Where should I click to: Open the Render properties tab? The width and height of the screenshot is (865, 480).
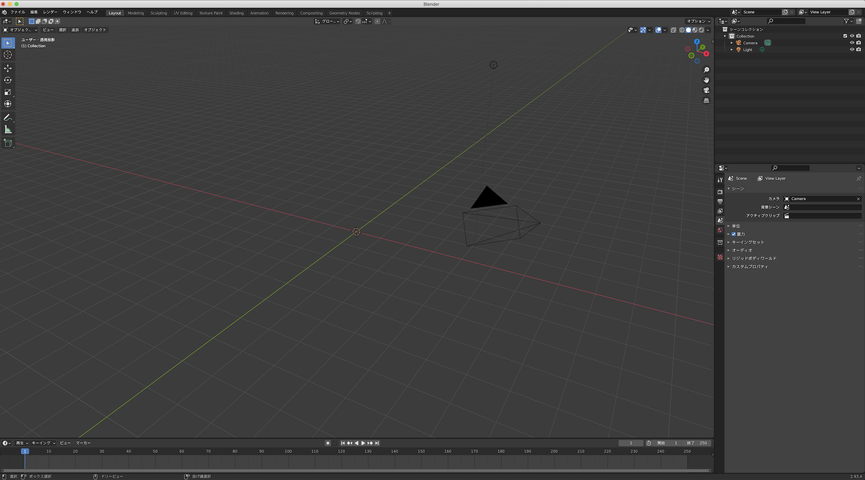[x=720, y=192]
